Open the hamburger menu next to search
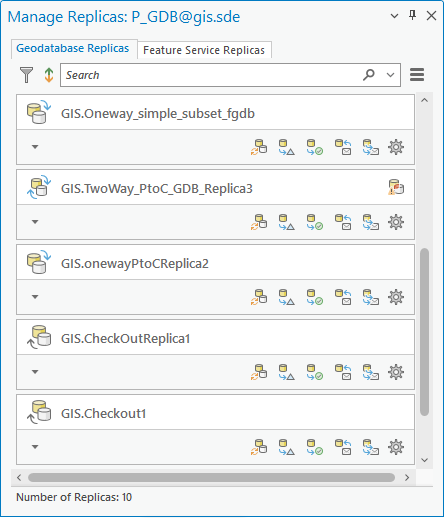The width and height of the screenshot is (444, 518). tap(417, 75)
